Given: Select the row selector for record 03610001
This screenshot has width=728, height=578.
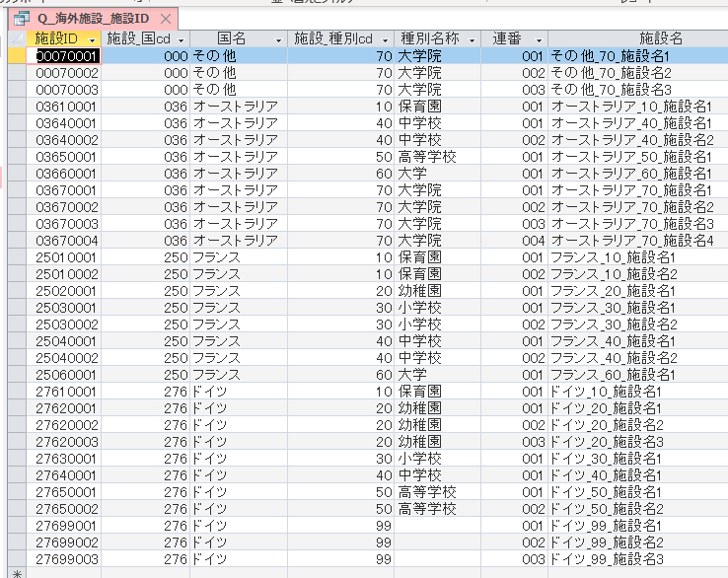Looking at the screenshot, I should 14,107.
